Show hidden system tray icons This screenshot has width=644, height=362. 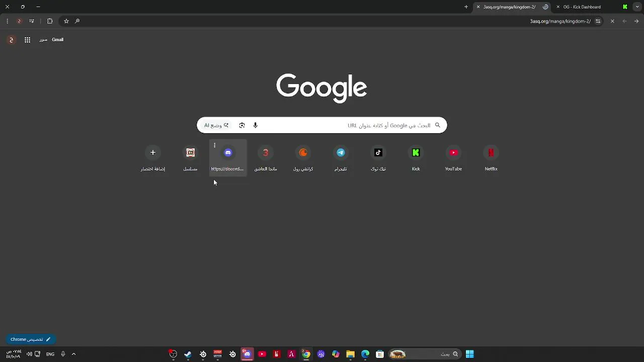(x=73, y=354)
